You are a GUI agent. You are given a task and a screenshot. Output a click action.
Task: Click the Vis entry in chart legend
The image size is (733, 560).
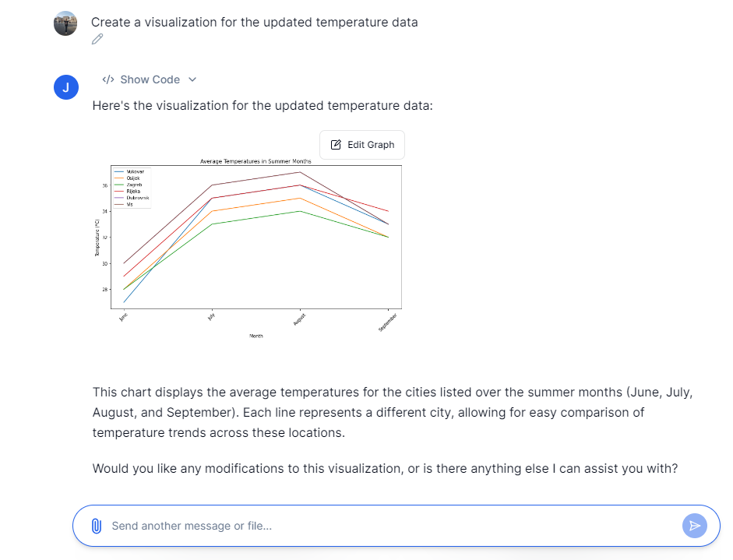click(129, 204)
